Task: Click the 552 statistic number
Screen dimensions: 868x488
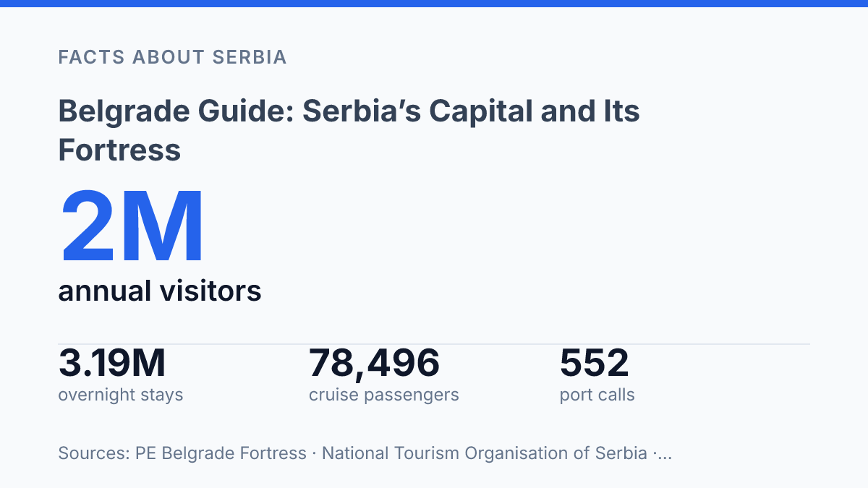Action: tap(595, 364)
